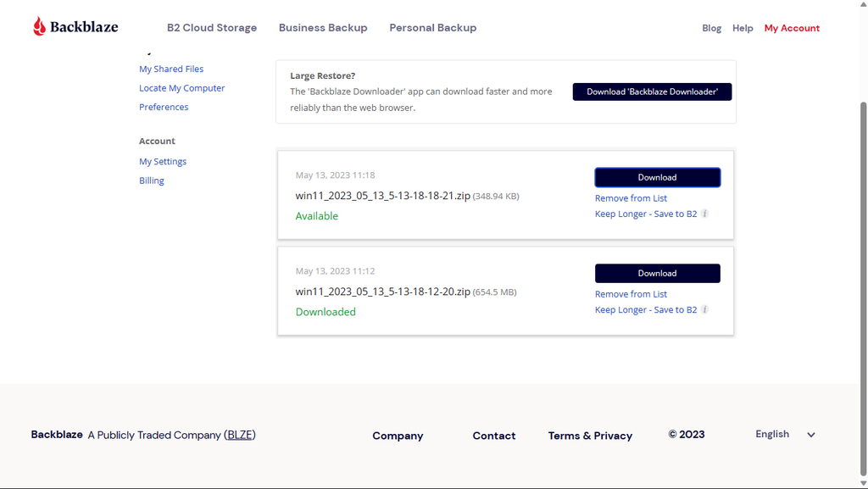This screenshot has height=489, width=868.
Task: Click the scrollbar down arrow
Action: click(x=861, y=483)
